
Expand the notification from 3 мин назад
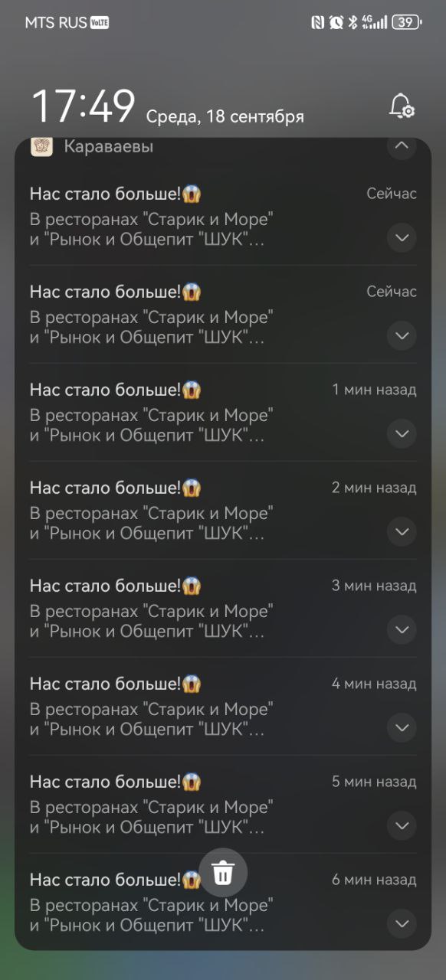click(x=402, y=629)
